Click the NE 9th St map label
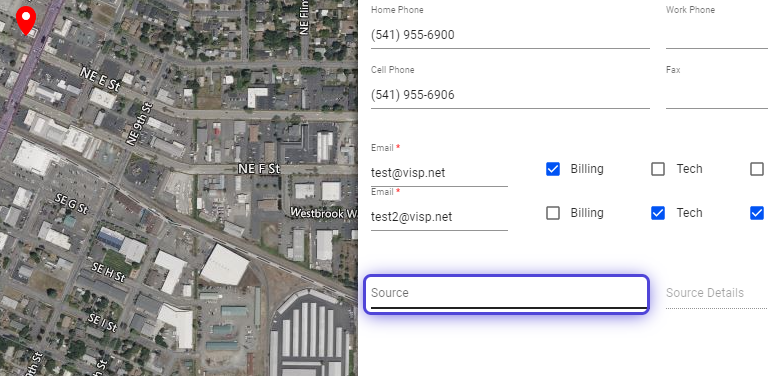This screenshot has width=768, height=376. point(139,124)
